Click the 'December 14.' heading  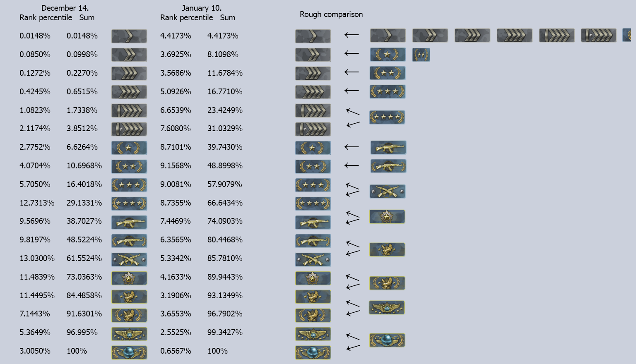click(x=65, y=8)
